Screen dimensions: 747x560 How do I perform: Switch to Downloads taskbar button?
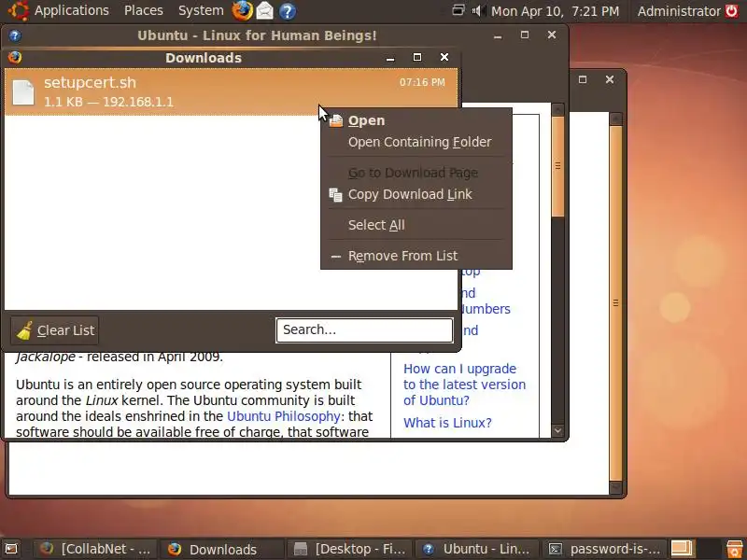coord(222,549)
